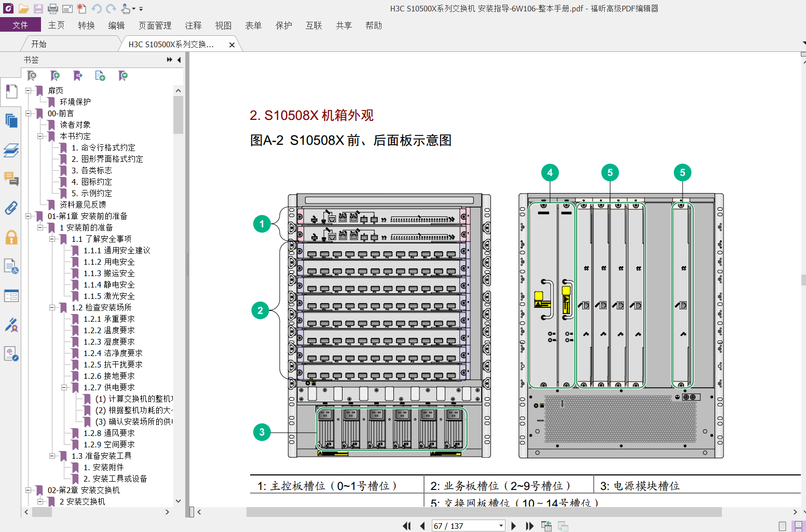Click the delete bookmark icon
Screen dimensions: 806x532
(x=32, y=76)
